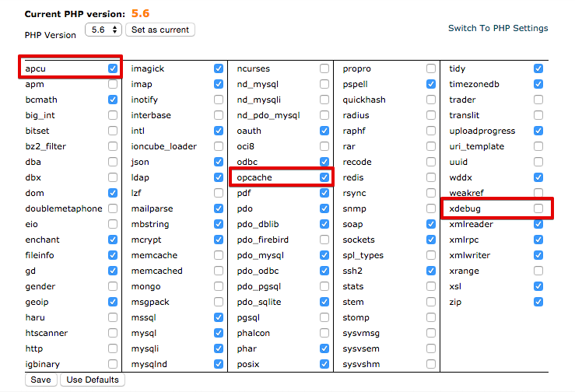Check the ioncube_loader checkbox
575x392 pixels.
tap(219, 146)
